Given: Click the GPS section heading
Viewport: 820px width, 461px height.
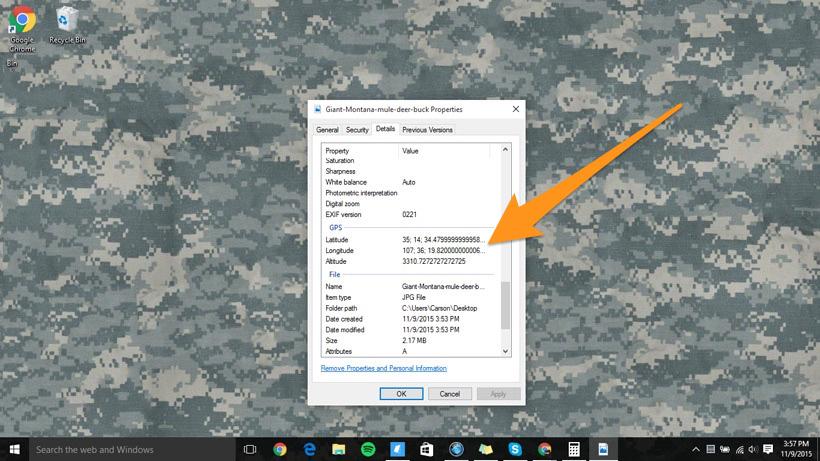Looking at the screenshot, I should (335, 227).
